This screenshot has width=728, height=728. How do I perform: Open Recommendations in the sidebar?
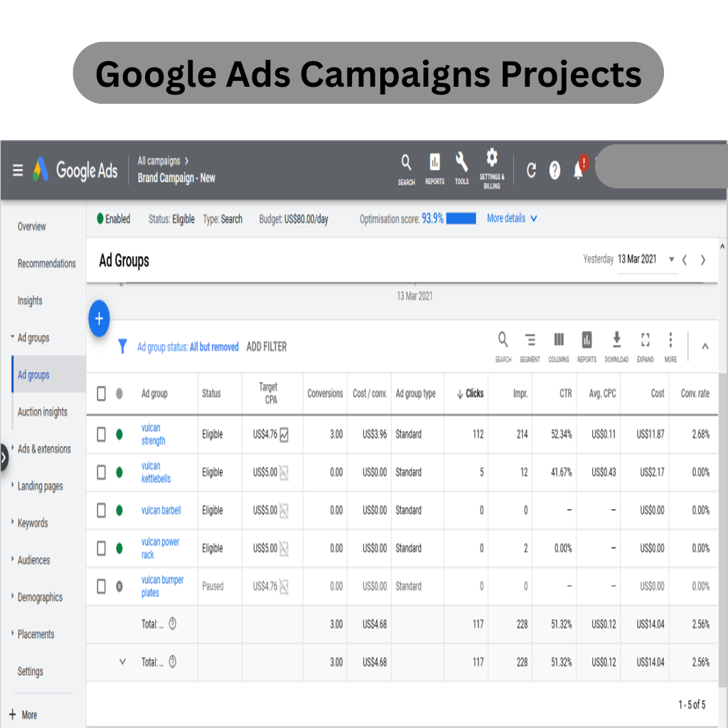click(x=46, y=264)
